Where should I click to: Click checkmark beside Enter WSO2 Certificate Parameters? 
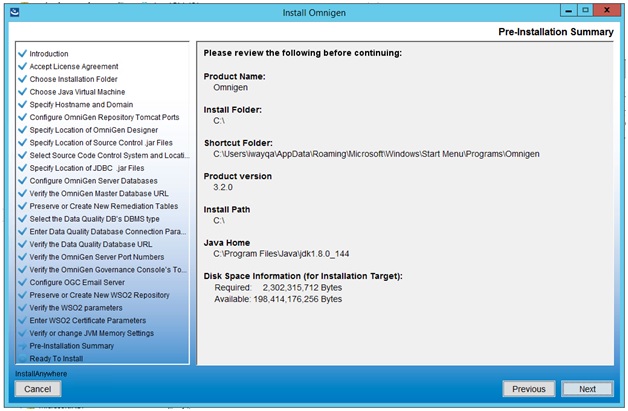point(22,320)
